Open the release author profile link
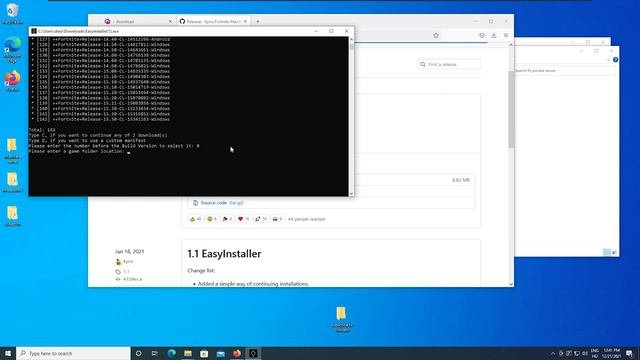The image size is (640, 360). point(128,262)
